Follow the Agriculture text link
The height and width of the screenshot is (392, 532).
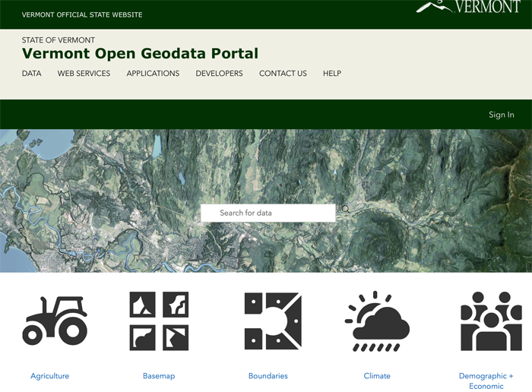pyautogui.click(x=50, y=376)
